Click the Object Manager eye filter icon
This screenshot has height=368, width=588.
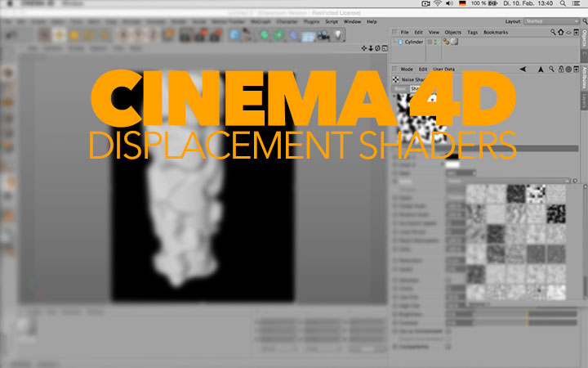tap(568, 33)
